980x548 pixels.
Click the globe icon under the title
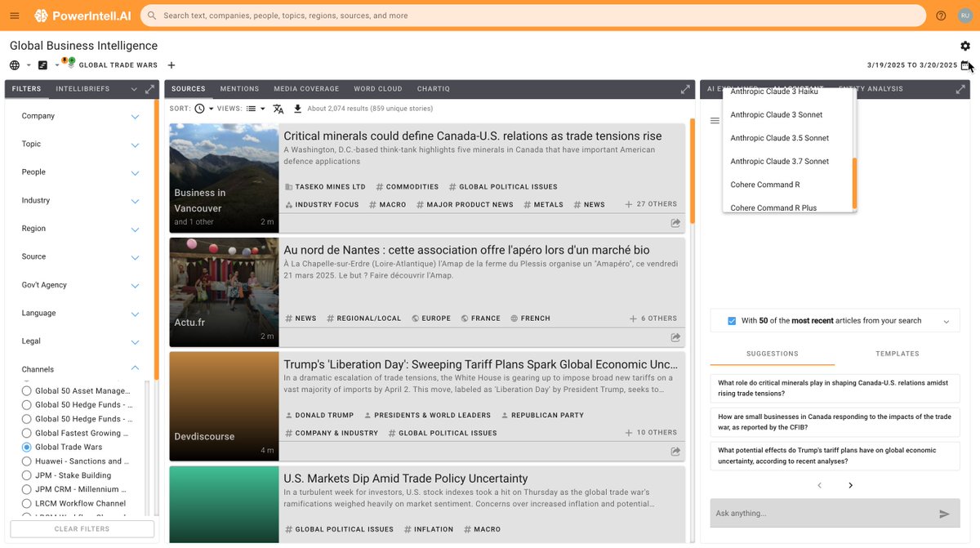pos(15,65)
